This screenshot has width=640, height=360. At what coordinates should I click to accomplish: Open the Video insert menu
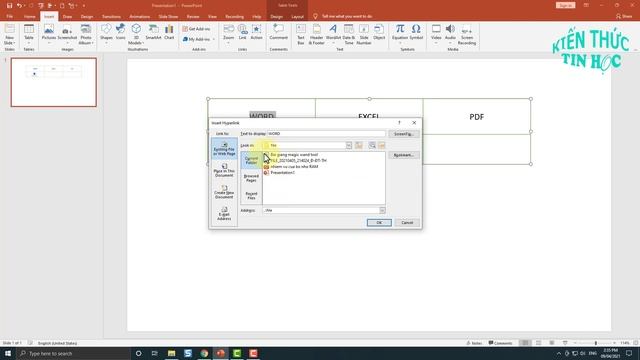436,33
